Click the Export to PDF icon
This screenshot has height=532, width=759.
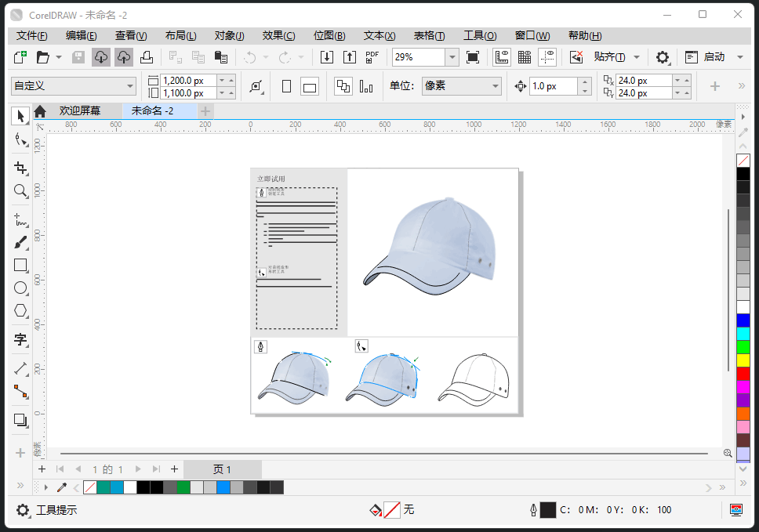pyautogui.click(x=372, y=57)
